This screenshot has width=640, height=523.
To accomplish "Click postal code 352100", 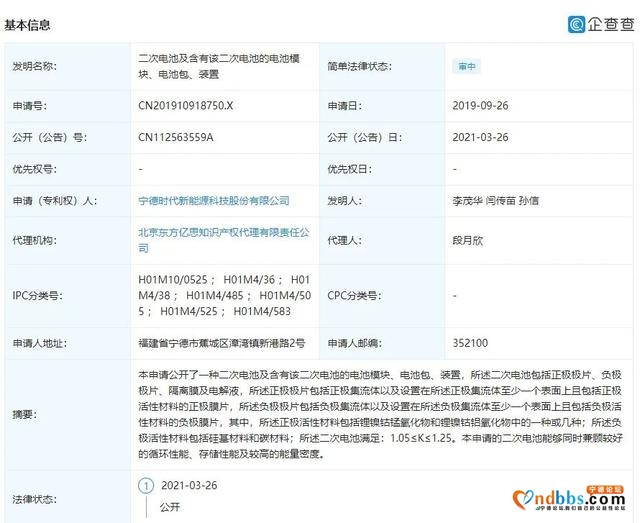I will pos(470,343).
